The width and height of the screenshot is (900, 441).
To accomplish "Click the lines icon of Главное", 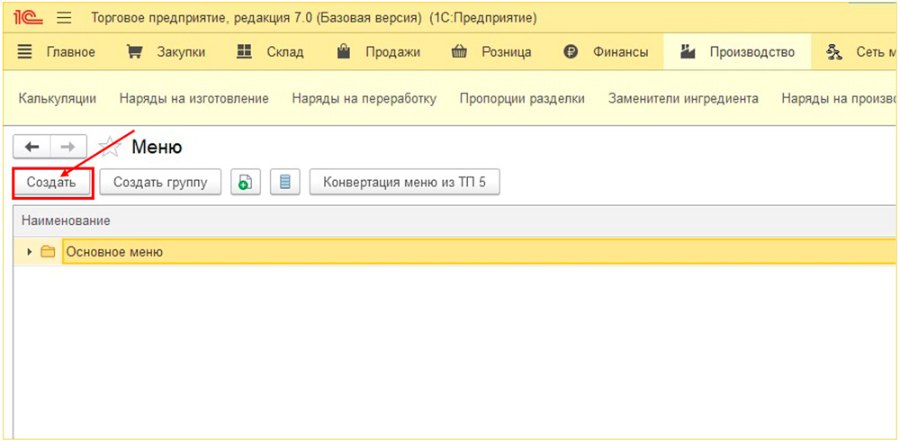I will point(25,52).
